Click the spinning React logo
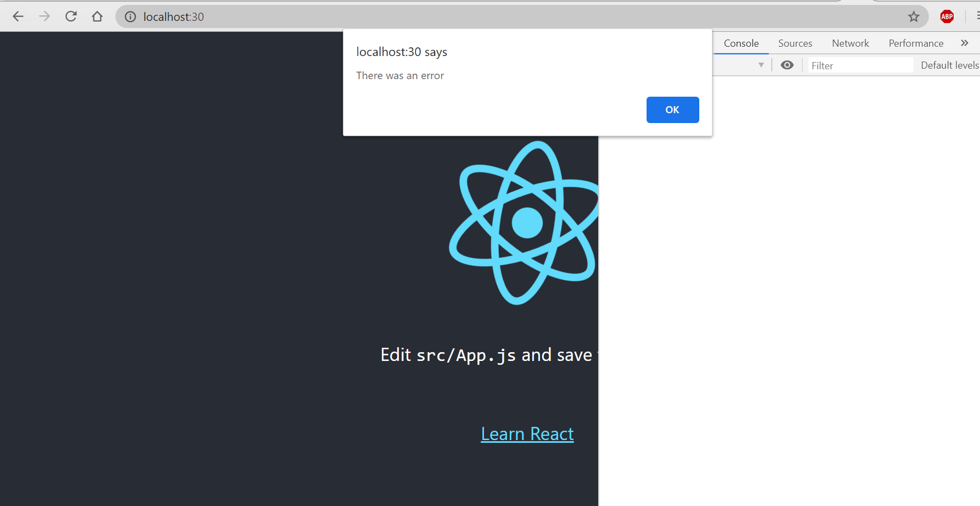This screenshot has height=506, width=980. click(524, 223)
